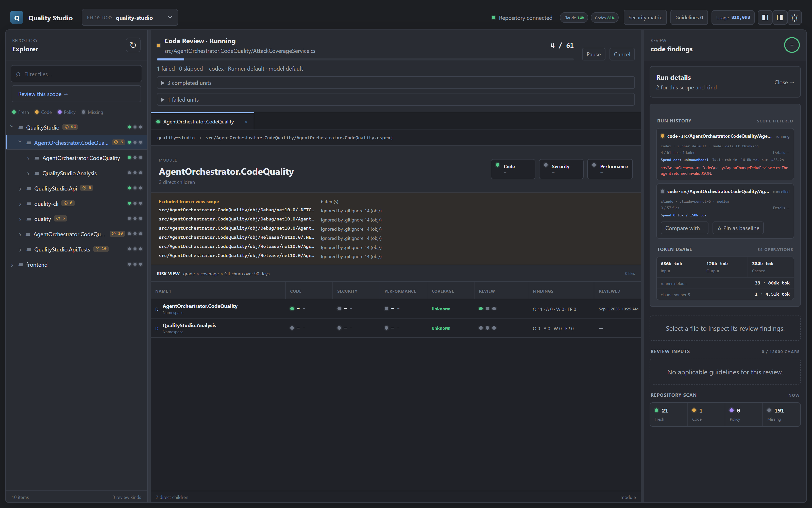Refresh the repository explorer

pos(133,45)
